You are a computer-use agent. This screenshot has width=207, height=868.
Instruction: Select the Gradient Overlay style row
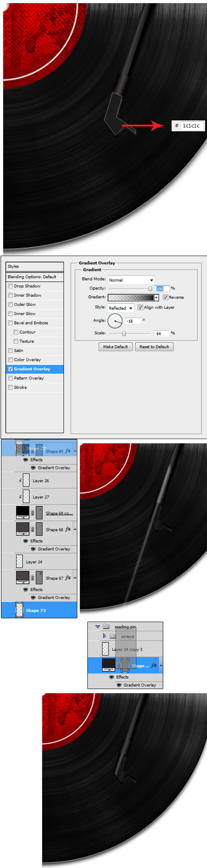35,369
